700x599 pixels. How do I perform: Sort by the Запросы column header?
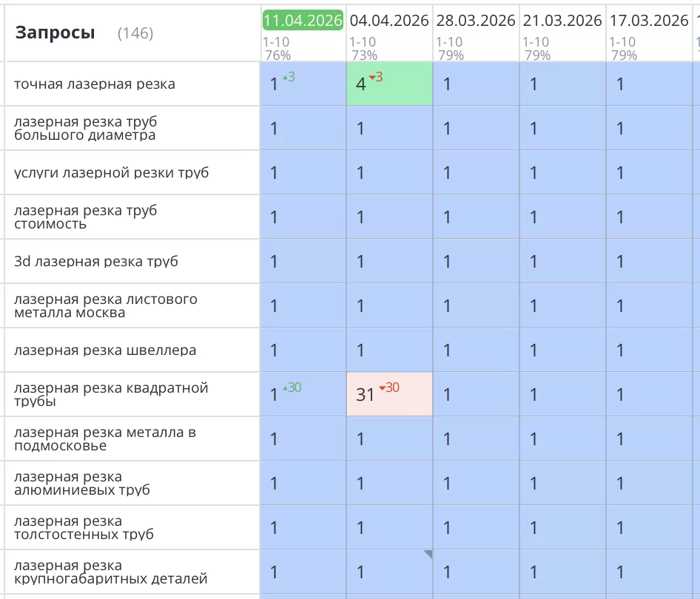(x=55, y=33)
